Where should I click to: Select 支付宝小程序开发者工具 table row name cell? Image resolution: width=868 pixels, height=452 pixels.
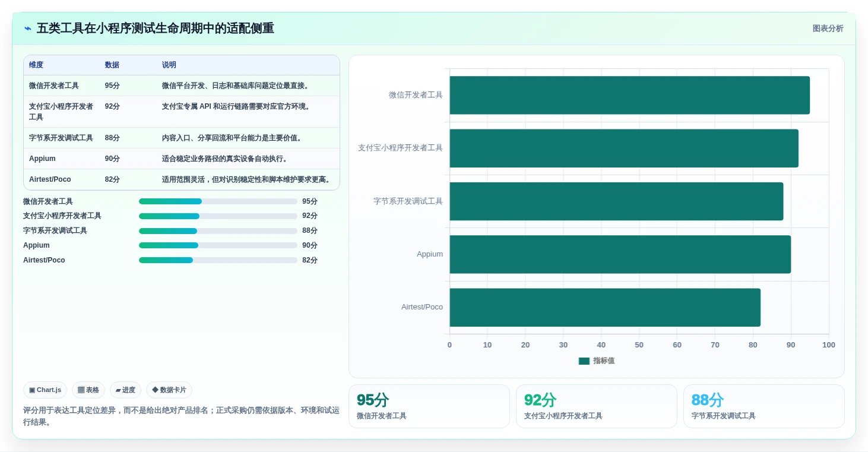61,112
